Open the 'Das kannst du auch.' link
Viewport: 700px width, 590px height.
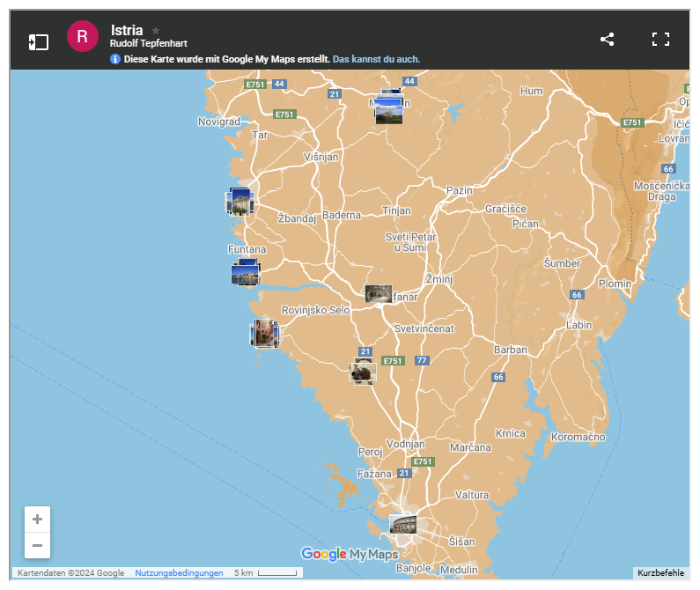point(376,59)
